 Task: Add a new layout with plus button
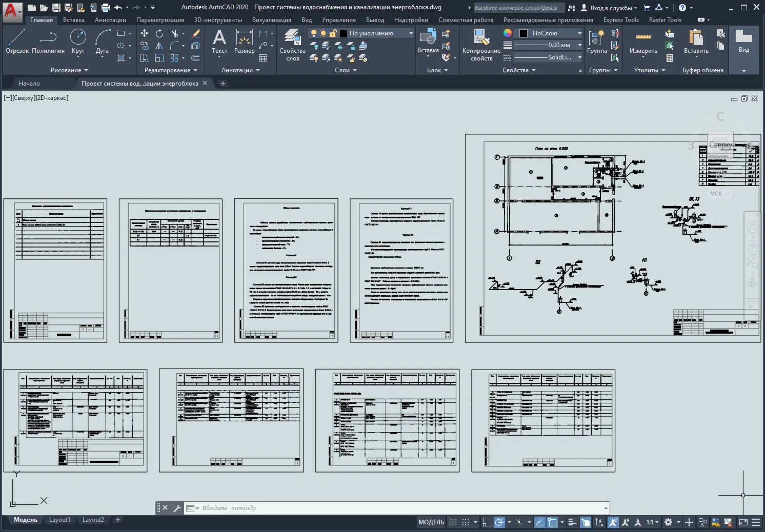coord(118,520)
